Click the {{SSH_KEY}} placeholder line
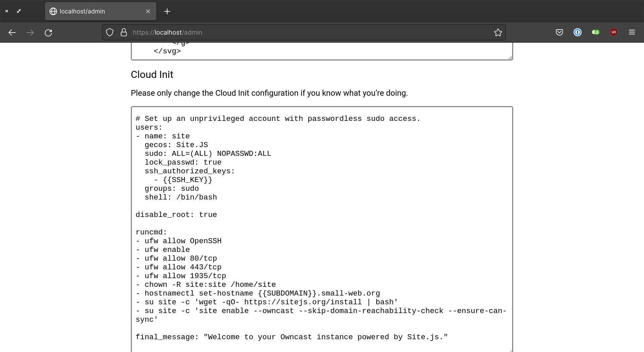This screenshot has height=352, width=644. coord(183,180)
